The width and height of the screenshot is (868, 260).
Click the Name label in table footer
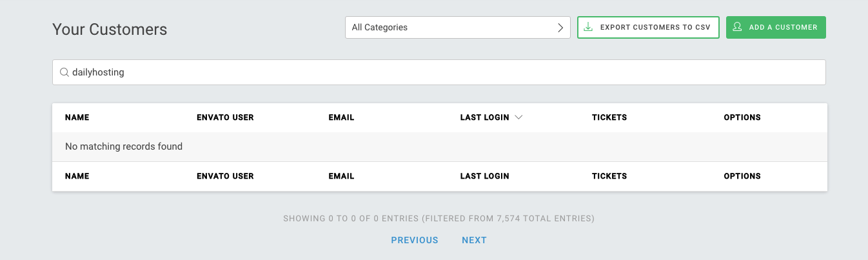click(x=77, y=176)
